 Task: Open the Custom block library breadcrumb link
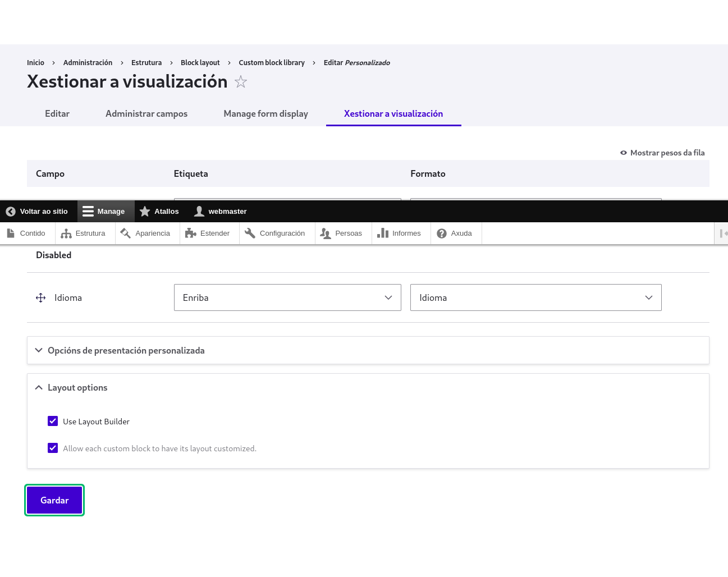coord(271,62)
